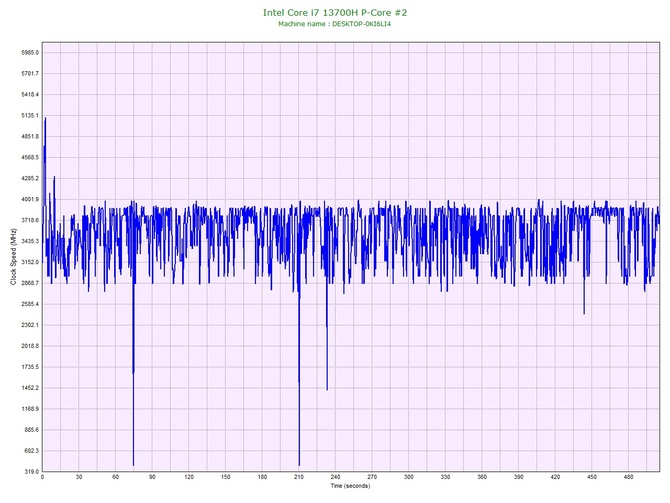Click the clock dip low point near 443 seconds

[584, 313]
